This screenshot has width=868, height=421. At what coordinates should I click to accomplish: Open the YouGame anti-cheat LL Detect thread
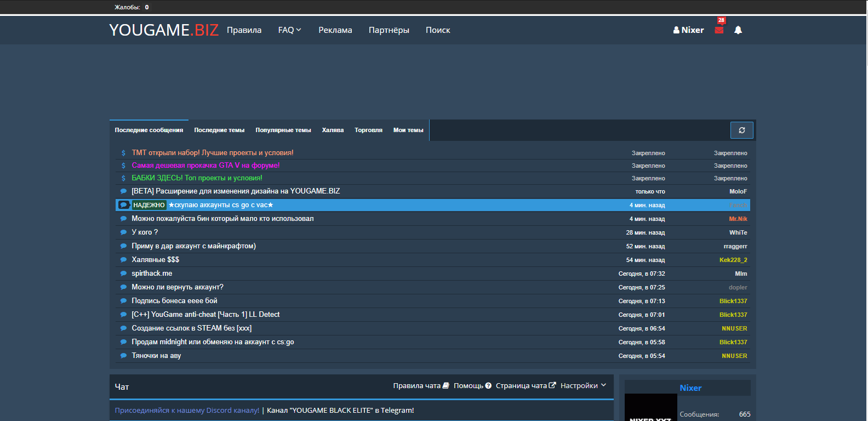(x=205, y=315)
